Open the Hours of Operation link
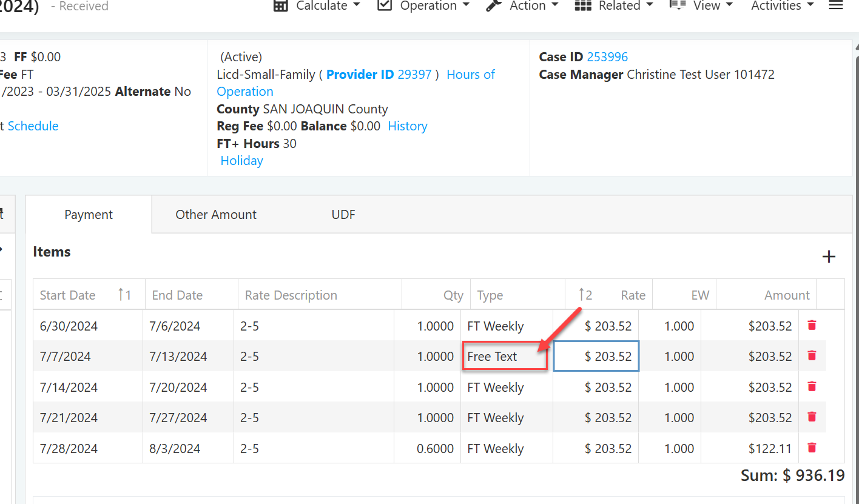Image resolution: width=859 pixels, height=504 pixels. coord(470,74)
